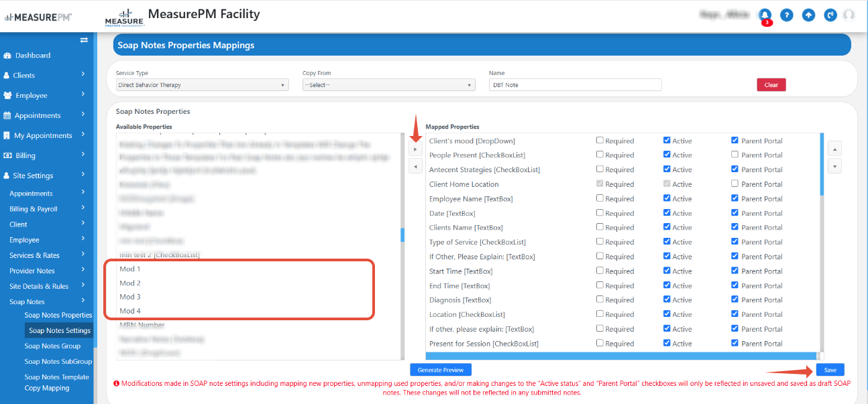Uncheck Active for People Present
The height and width of the screenshot is (404, 868).
coord(667,155)
